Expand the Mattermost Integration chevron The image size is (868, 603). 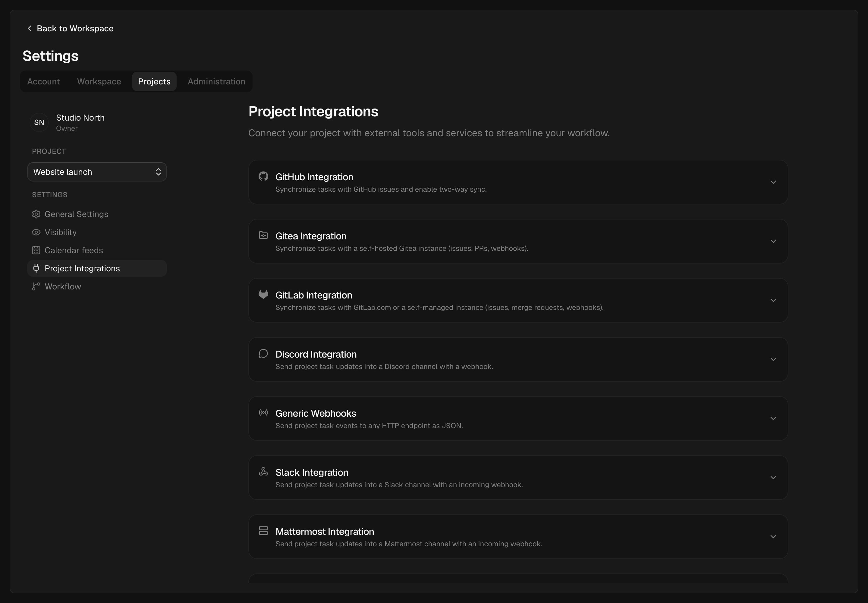(773, 537)
